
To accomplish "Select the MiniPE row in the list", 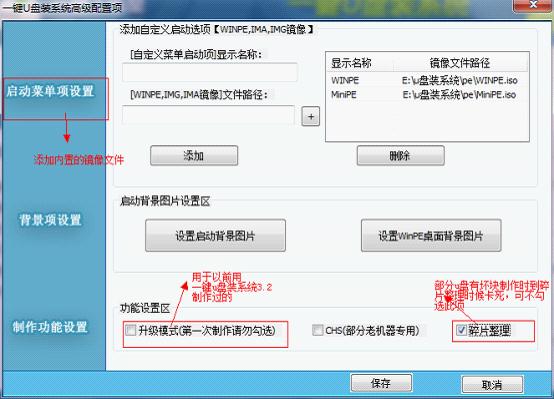I will coord(427,95).
